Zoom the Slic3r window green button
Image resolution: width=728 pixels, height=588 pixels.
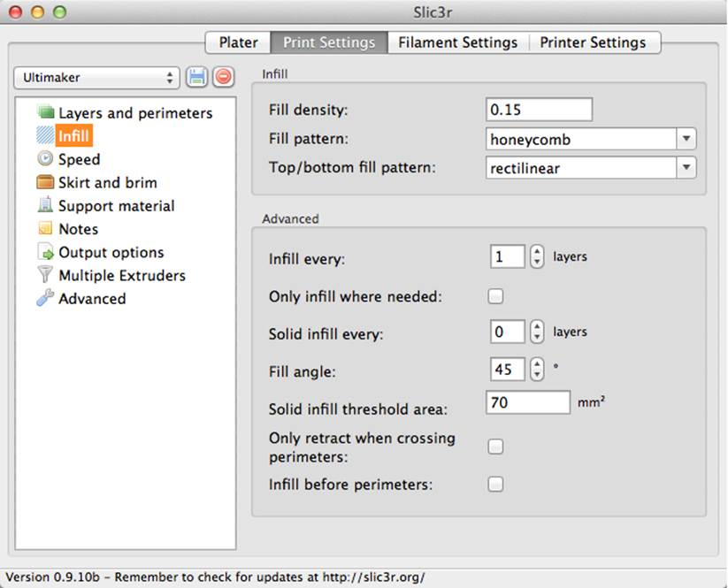(x=59, y=11)
